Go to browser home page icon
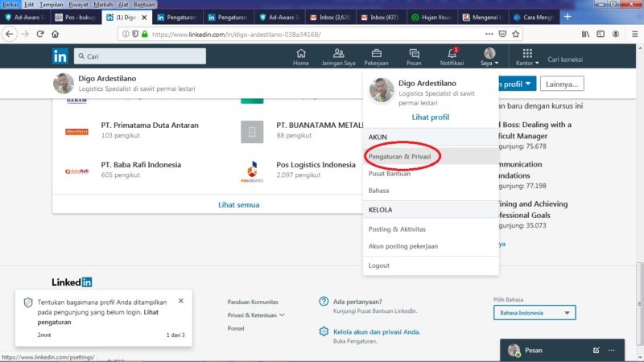 pyautogui.click(x=55, y=34)
